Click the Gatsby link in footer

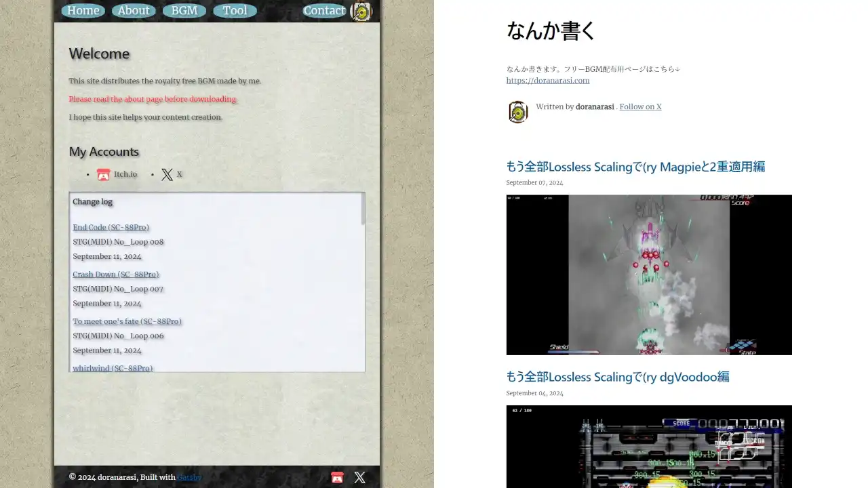(189, 477)
